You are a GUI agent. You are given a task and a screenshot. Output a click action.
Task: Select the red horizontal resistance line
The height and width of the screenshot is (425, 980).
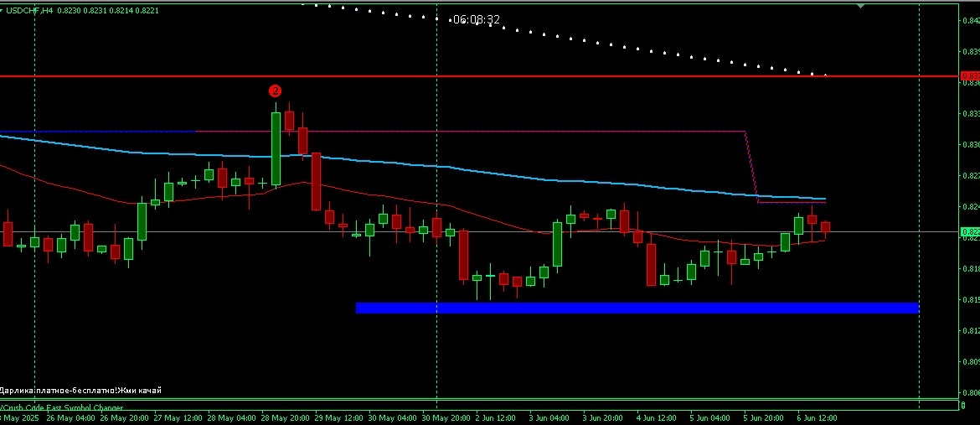479,76
